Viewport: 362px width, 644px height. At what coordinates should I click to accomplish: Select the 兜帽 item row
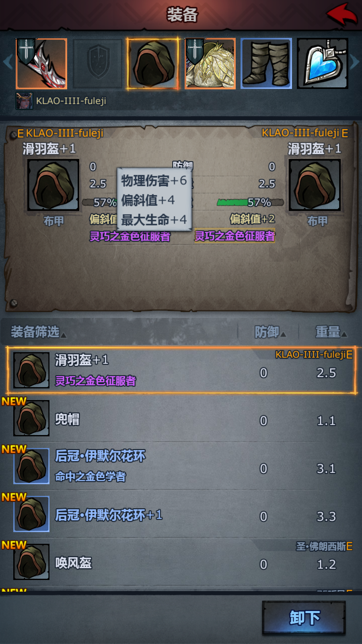[x=181, y=418]
